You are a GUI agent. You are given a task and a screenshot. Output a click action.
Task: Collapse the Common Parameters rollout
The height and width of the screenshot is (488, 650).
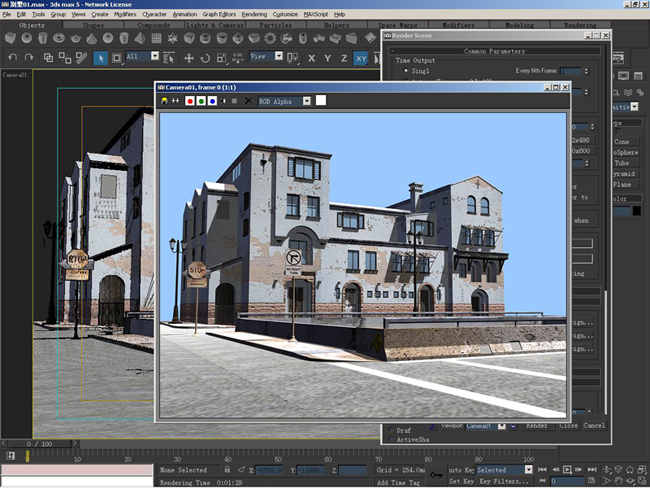[x=494, y=51]
